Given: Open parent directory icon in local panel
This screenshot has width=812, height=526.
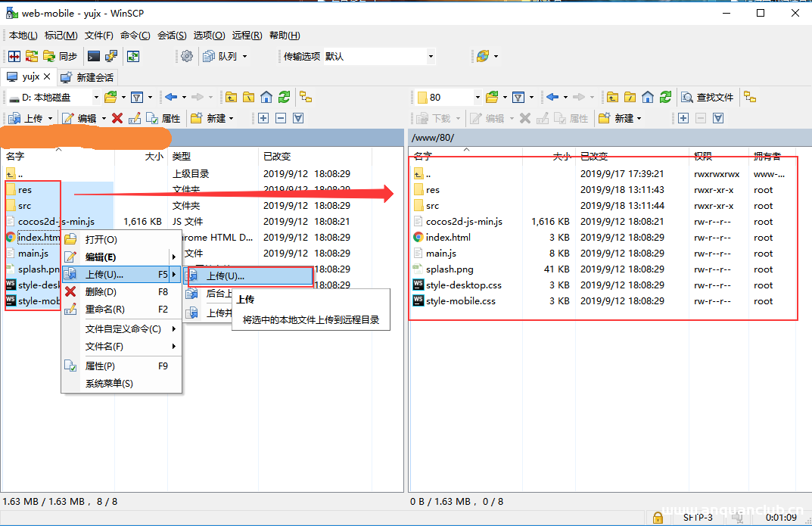Looking at the screenshot, I should [231, 97].
